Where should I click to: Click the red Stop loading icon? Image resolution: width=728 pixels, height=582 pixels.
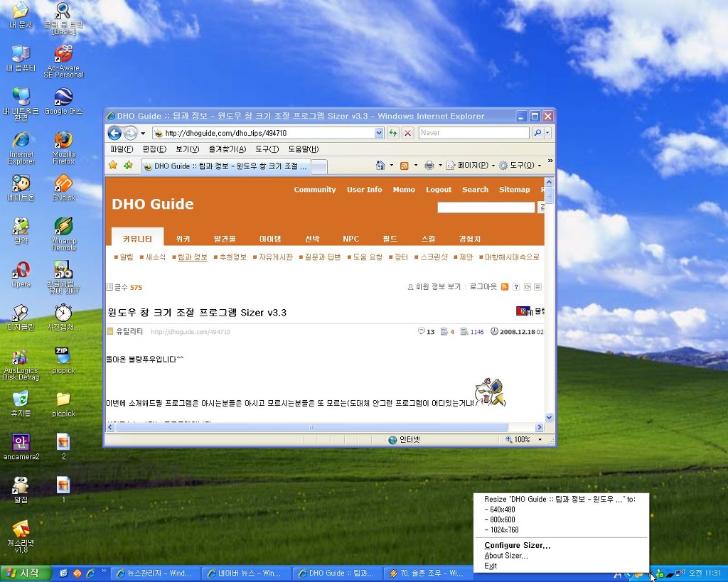tap(407, 133)
